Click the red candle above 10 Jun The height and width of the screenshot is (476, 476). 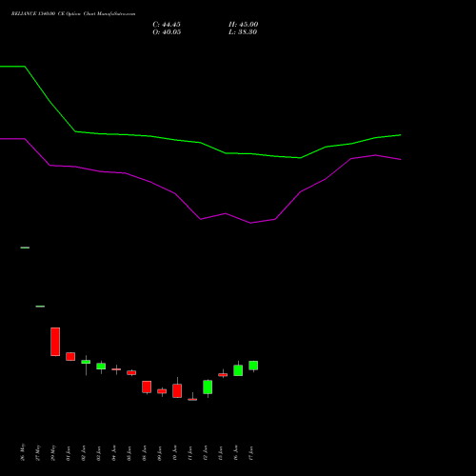click(177, 390)
